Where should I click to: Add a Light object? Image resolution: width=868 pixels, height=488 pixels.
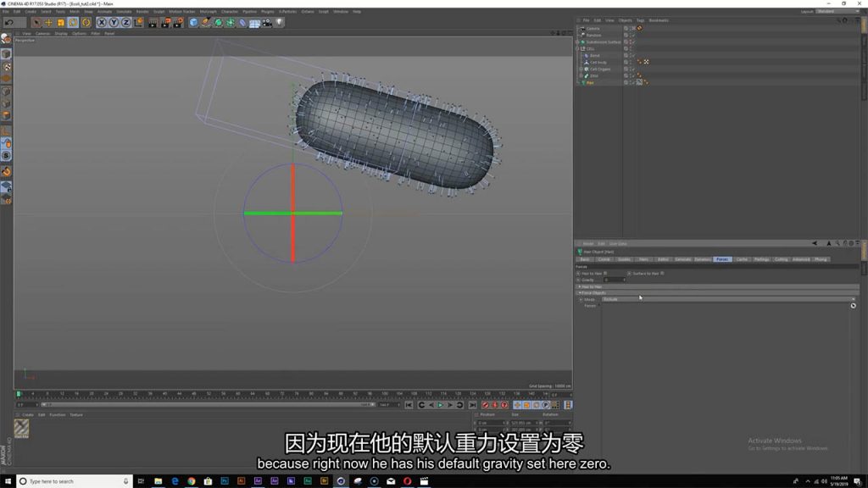tap(279, 23)
